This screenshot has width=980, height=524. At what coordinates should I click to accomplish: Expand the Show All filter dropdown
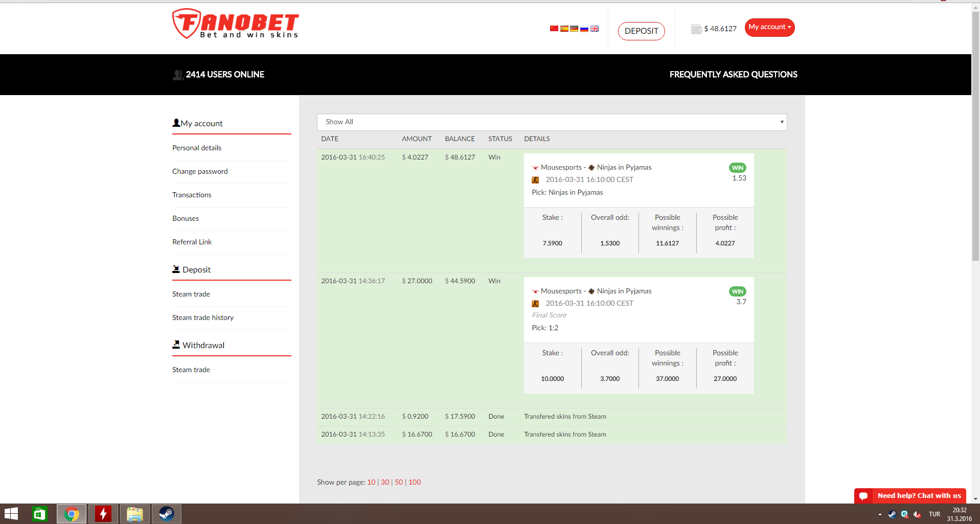point(552,122)
